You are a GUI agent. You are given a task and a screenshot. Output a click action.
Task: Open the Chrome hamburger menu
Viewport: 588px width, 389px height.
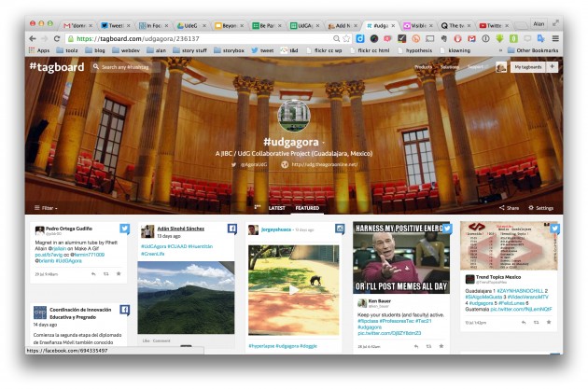pyautogui.click(x=555, y=38)
